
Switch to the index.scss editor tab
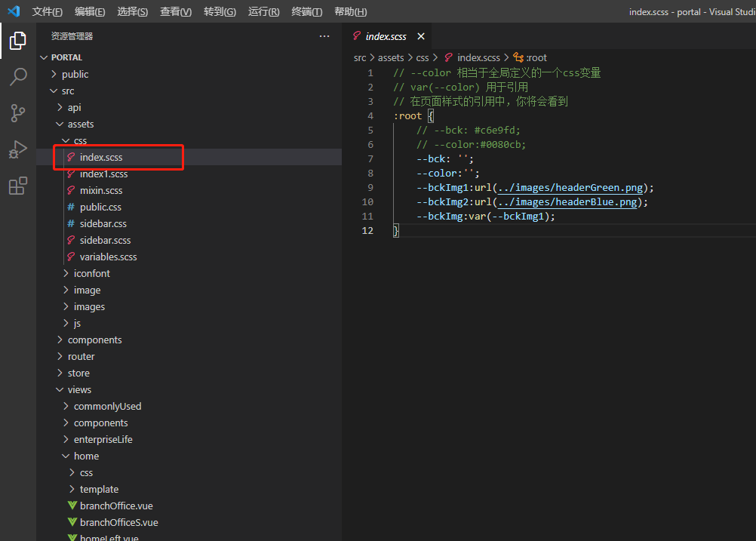click(385, 35)
